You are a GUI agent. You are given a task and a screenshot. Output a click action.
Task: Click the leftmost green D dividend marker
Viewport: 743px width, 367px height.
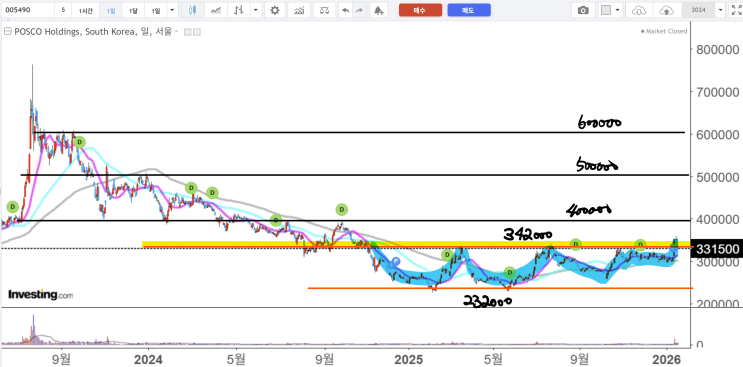pos(12,207)
